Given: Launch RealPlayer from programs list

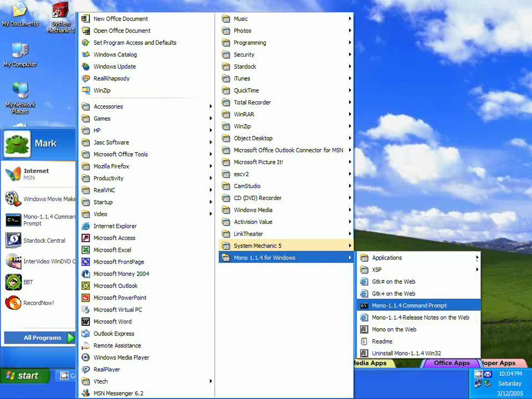Looking at the screenshot, I should tap(146, 370).
